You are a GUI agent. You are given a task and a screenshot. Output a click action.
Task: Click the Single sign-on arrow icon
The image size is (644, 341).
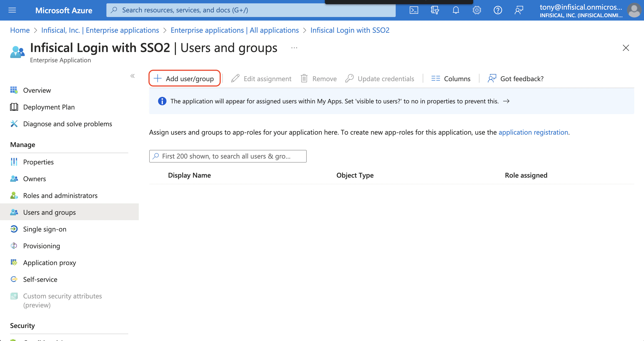14,229
